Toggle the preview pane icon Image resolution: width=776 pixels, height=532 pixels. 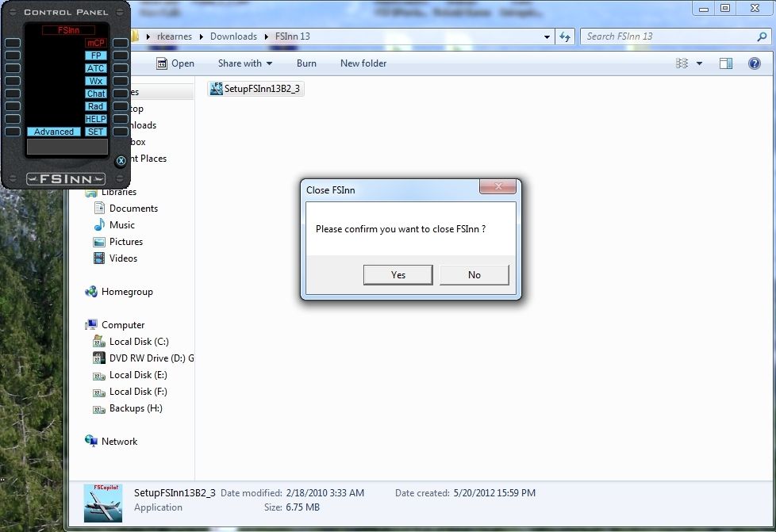726,63
